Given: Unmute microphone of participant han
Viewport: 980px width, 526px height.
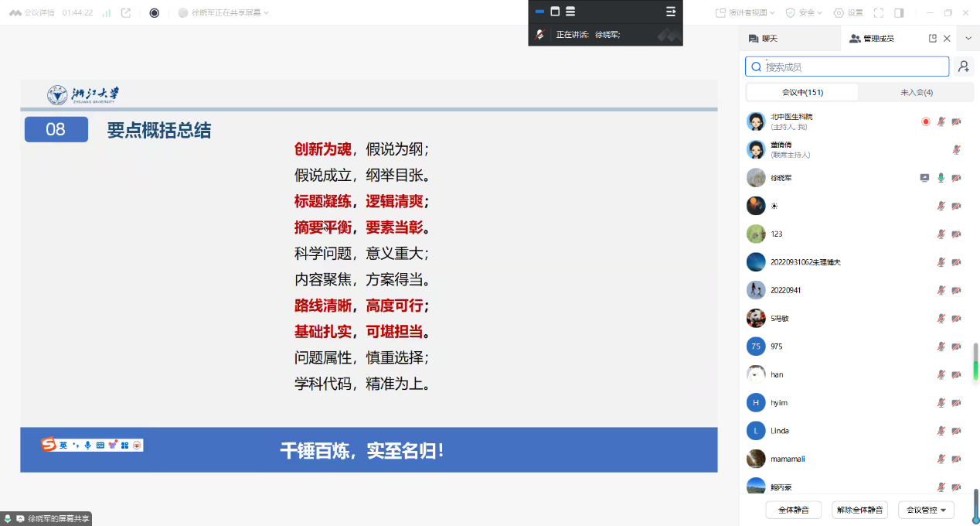Looking at the screenshot, I should (x=941, y=374).
